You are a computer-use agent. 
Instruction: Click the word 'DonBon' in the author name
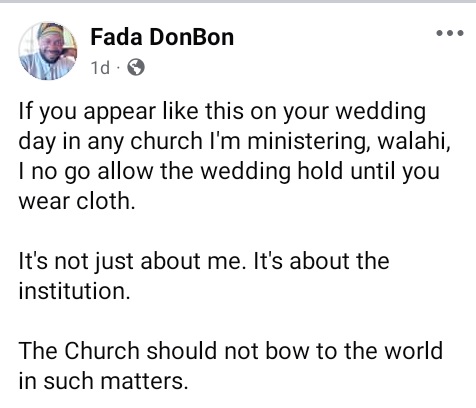pos(191,37)
